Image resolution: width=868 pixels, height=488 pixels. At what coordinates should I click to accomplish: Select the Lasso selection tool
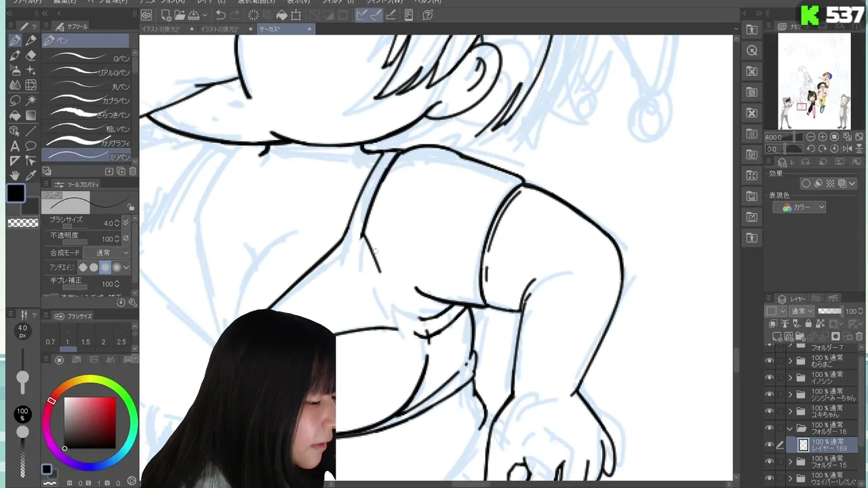(15, 100)
